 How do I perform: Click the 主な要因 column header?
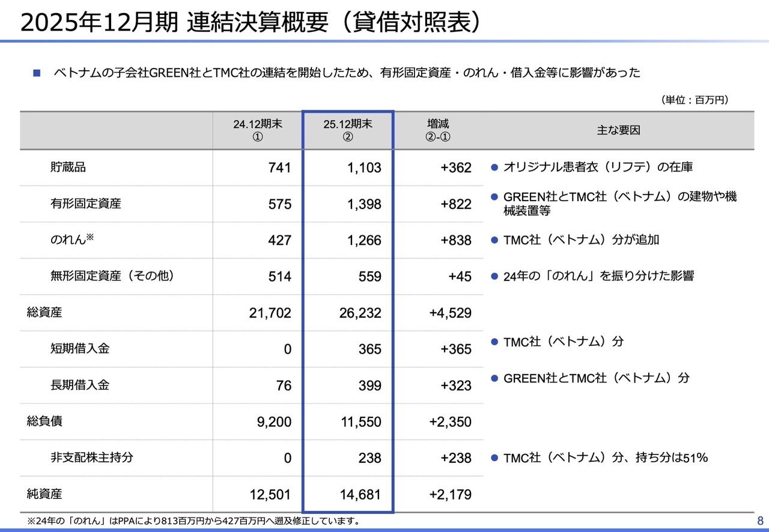pos(618,130)
